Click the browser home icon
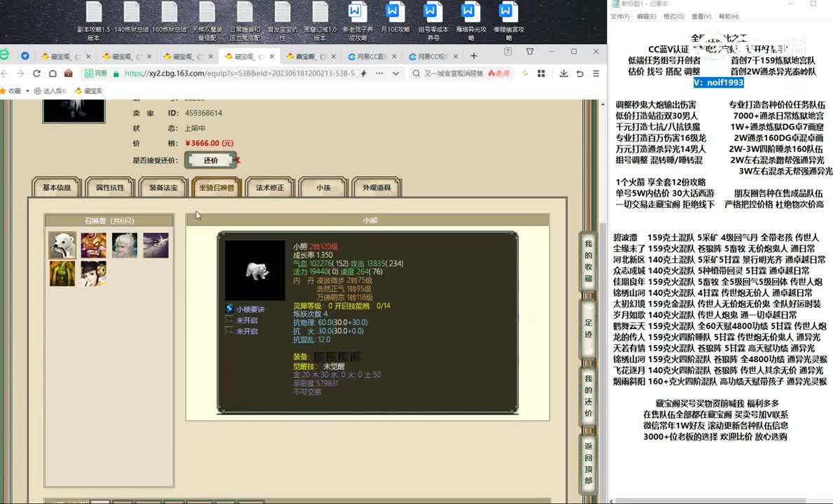Image resolution: width=833 pixels, height=504 pixels. 52,73
